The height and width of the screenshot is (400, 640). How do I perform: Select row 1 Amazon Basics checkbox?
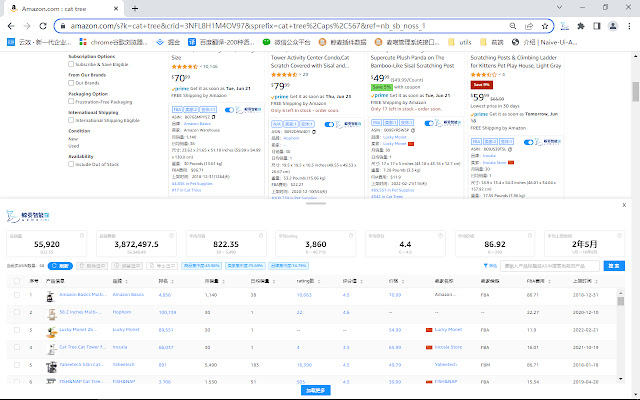[17, 295]
